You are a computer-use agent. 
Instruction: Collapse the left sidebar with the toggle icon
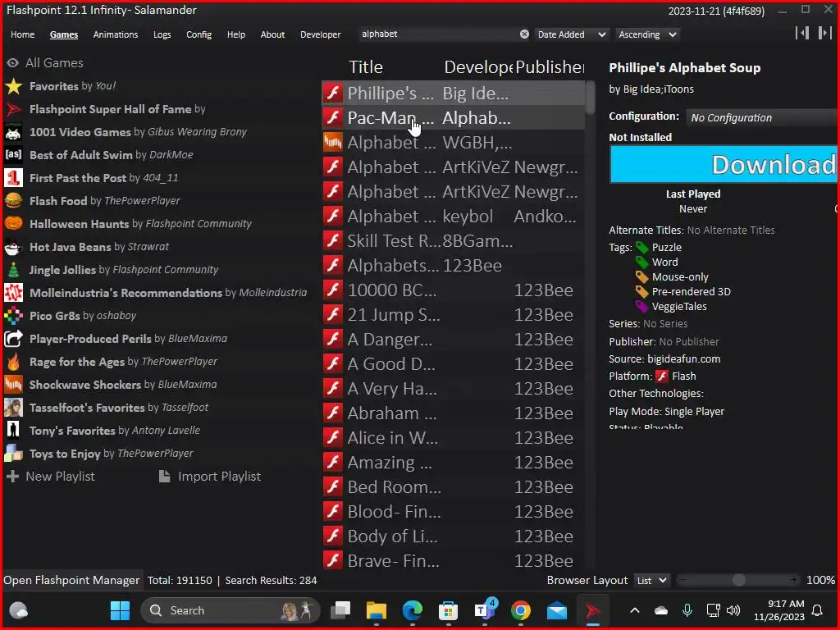click(802, 33)
